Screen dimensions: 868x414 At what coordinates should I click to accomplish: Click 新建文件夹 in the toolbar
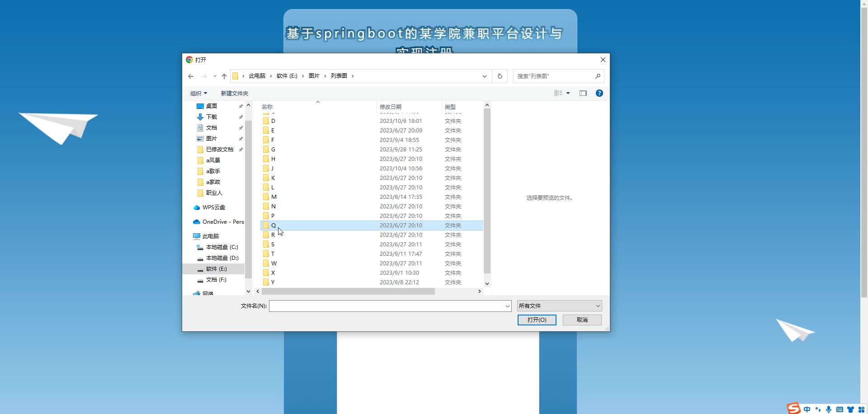tap(234, 94)
